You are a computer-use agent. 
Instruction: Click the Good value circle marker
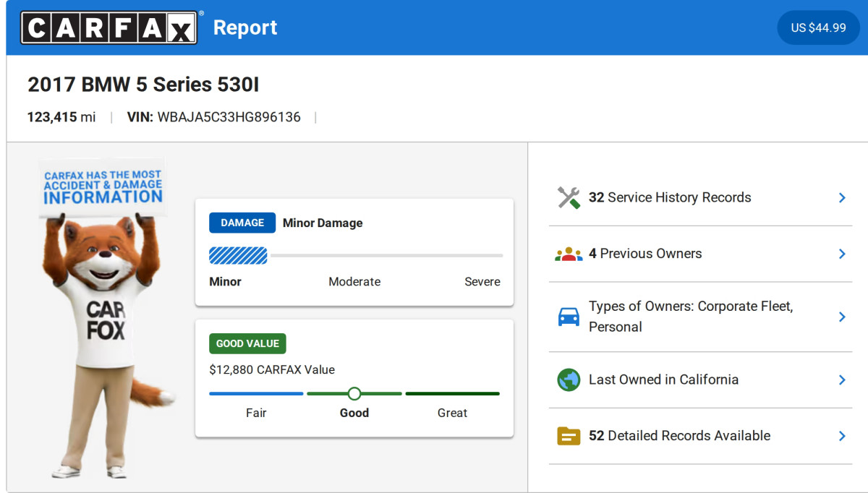(x=354, y=394)
